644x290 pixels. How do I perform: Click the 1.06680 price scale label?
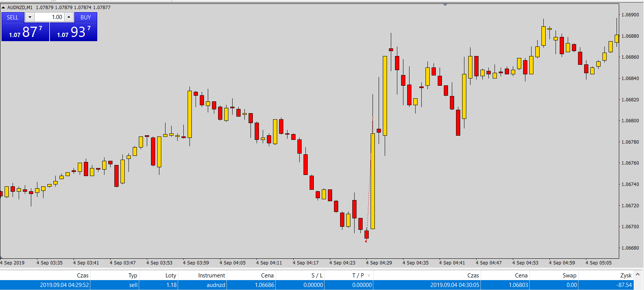click(630, 248)
